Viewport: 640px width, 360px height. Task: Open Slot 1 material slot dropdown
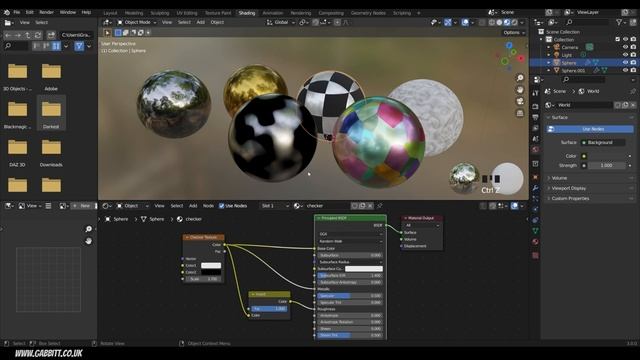click(x=275, y=206)
